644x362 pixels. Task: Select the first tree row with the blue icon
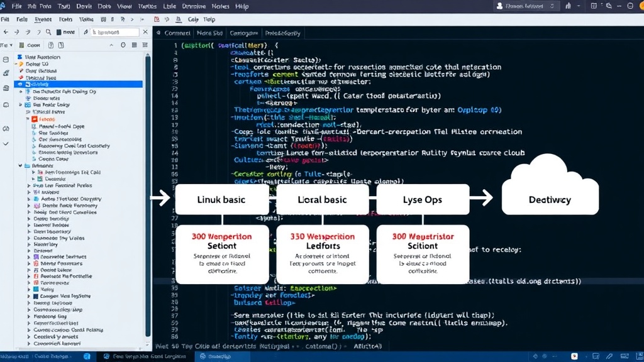40,57
